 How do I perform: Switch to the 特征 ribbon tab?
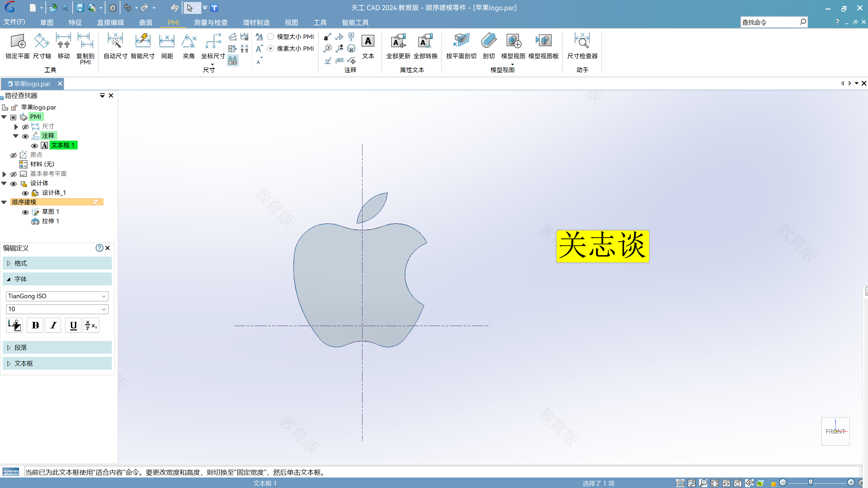[x=75, y=23]
